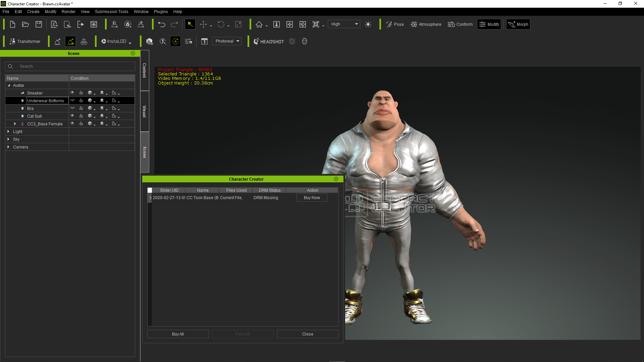Show the Underwear Bottoms via closed-eye icon
The image size is (644, 362).
click(72, 101)
